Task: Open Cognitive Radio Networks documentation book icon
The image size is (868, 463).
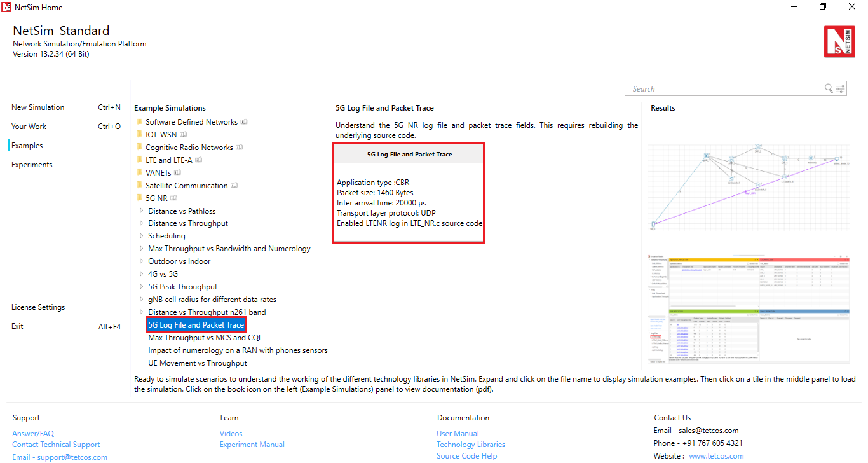Action: [x=240, y=148]
